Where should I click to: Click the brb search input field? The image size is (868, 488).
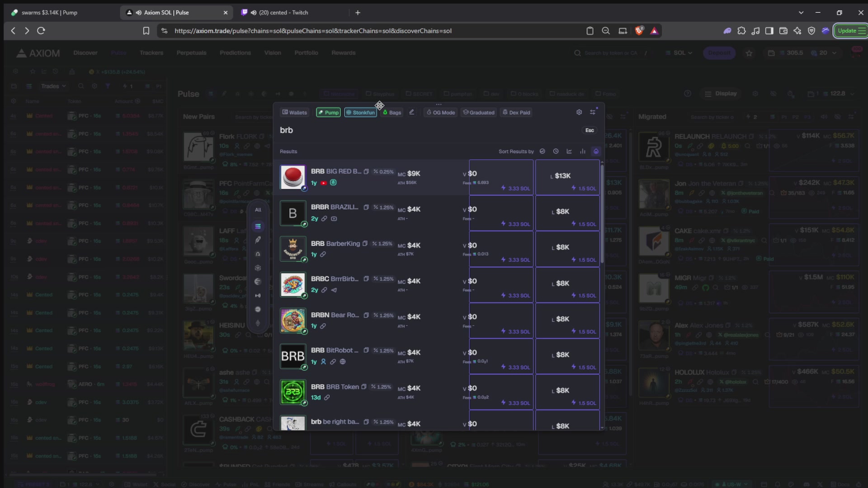pos(425,130)
